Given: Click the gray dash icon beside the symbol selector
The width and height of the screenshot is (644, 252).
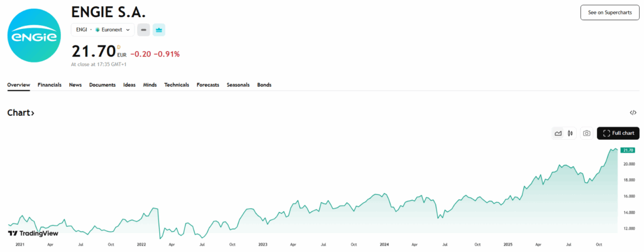Looking at the screenshot, I should pos(144,30).
